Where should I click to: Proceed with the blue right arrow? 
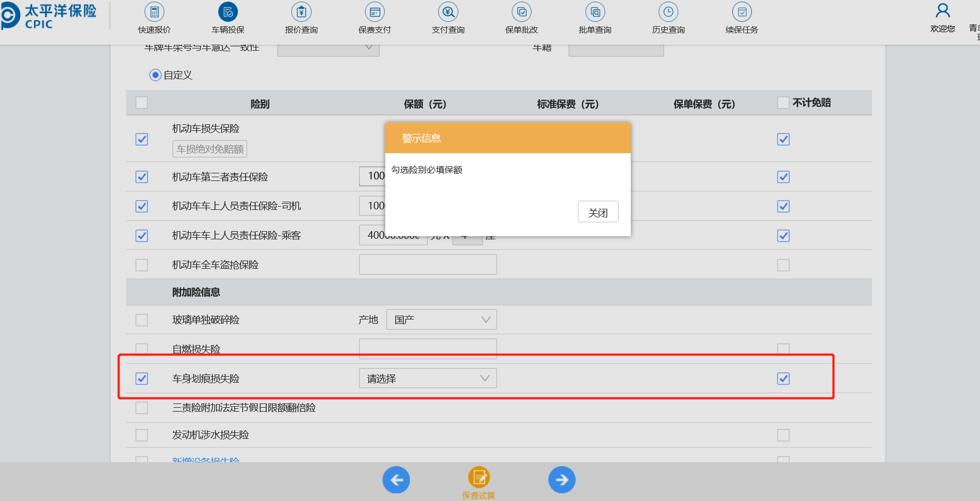[x=562, y=480]
